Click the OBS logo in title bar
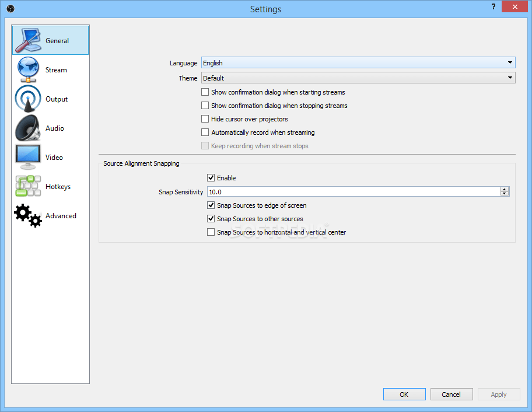 click(x=10, y=9)
